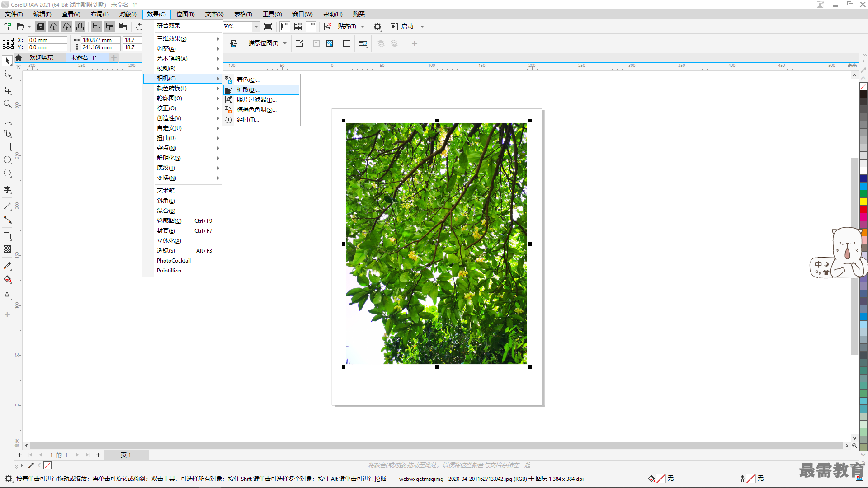
Task: Select Pointillizer effect entry
Action: coord(183,271)
